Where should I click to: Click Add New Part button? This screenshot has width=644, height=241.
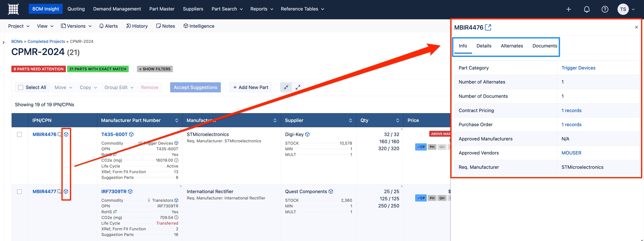[x=250, y=87]
